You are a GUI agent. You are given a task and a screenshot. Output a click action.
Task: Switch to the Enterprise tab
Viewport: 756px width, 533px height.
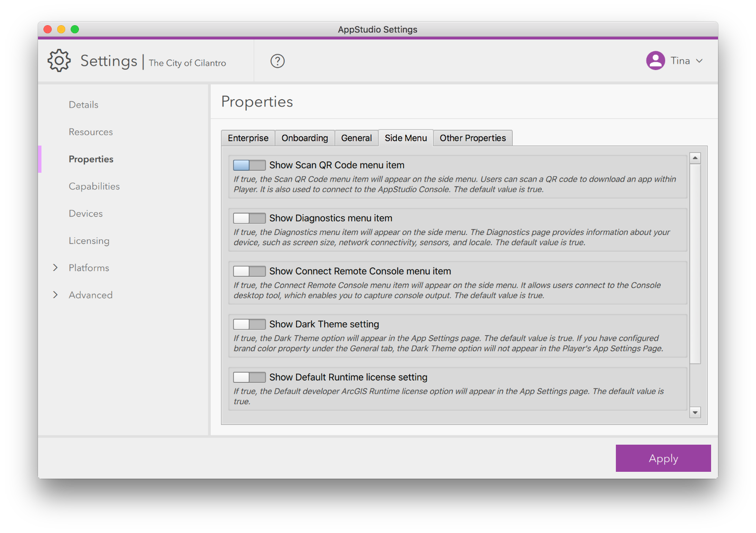(x=248, y=138)
